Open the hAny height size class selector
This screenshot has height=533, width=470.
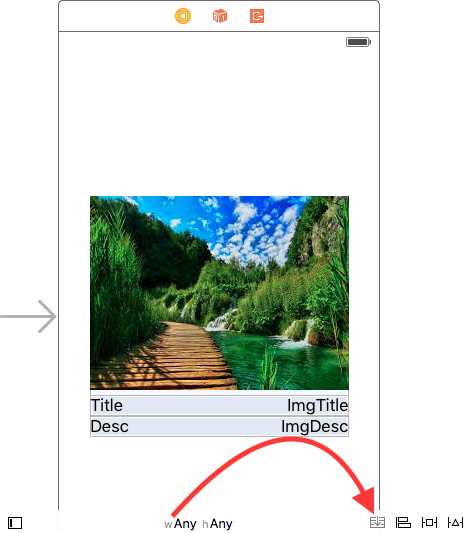217,524
